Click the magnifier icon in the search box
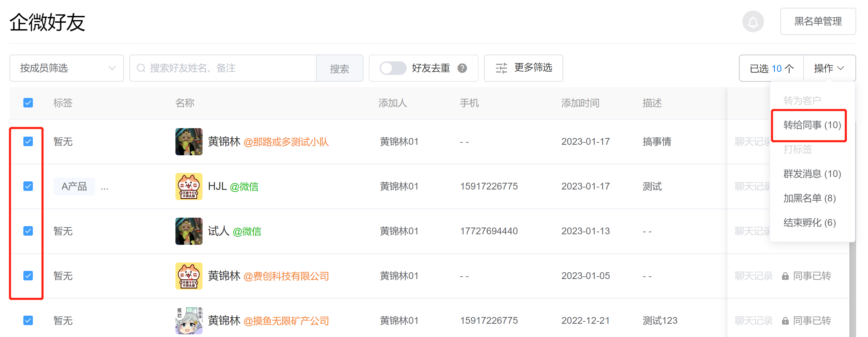 pos(141,68)
